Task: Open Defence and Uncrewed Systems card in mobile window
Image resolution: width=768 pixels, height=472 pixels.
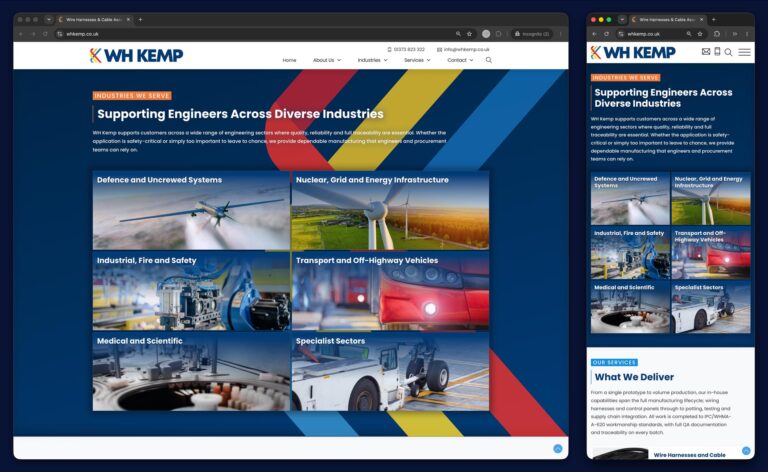Action: pyautogui.click(x=630, y=198)
